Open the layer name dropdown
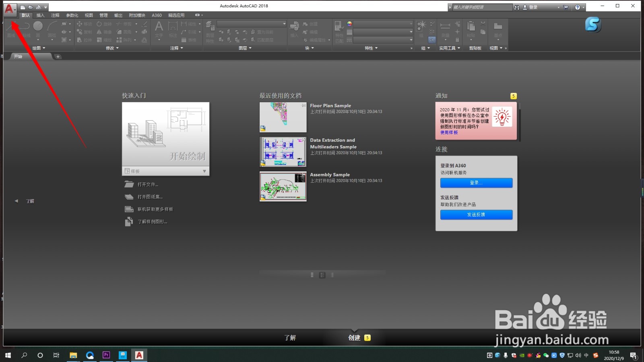The image size is (644, 362). (x=252, y=24)
